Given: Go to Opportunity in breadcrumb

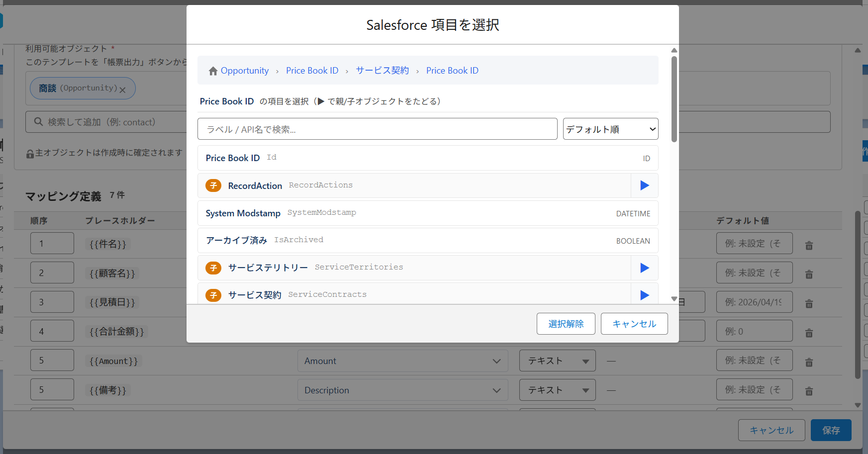Looking at the screenshot, I should [x=245, y=71].
